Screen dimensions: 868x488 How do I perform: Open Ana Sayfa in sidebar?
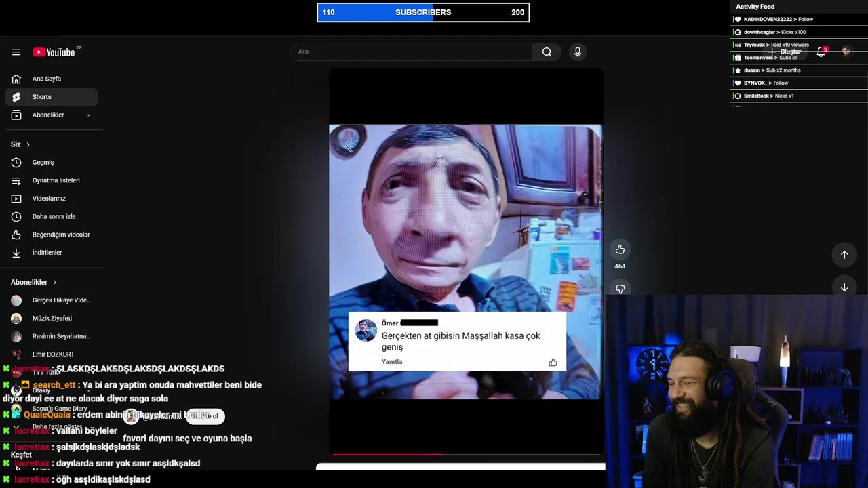click(52, 79)
